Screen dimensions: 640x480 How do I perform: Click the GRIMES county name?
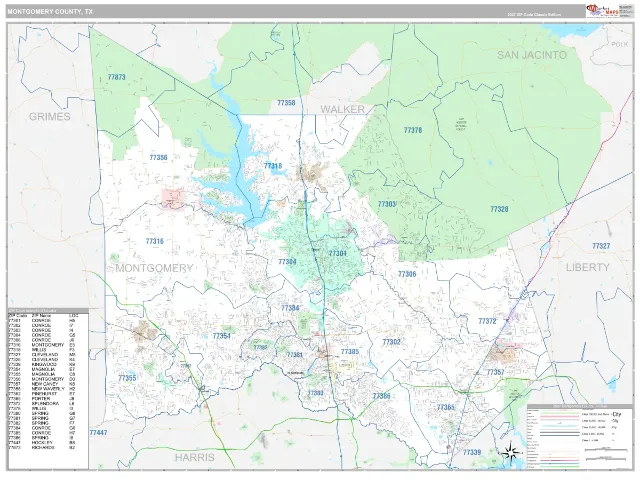click(50, 117)
